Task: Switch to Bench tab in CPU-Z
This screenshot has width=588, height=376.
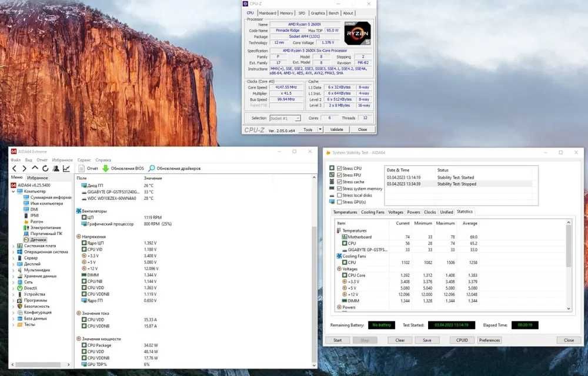Action: 334,13
